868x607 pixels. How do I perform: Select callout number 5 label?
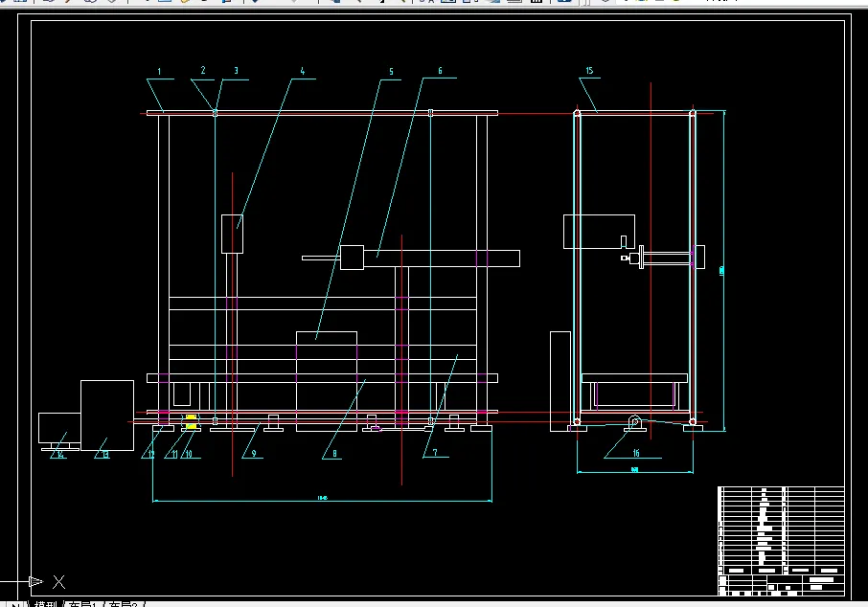tap(392, 72)
